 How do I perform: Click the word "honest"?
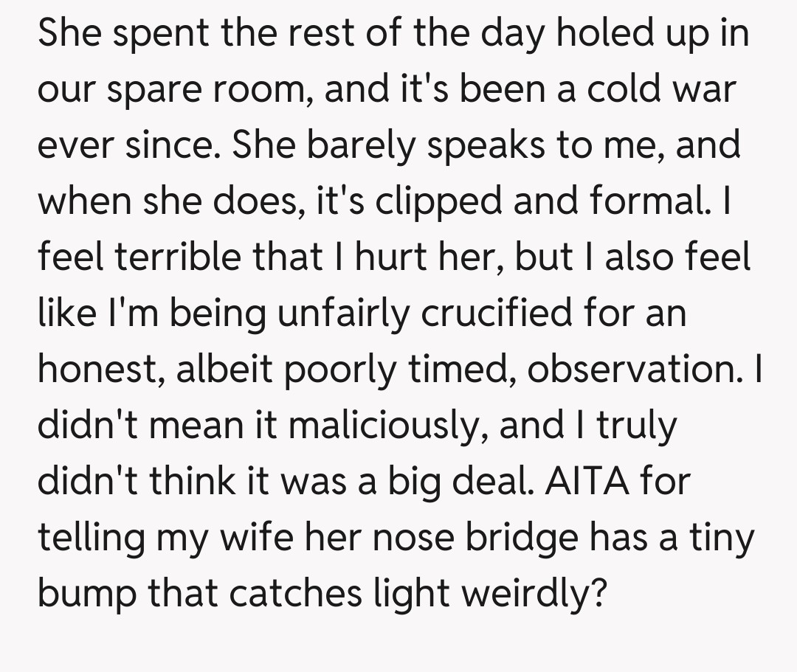tap(99, 369)
